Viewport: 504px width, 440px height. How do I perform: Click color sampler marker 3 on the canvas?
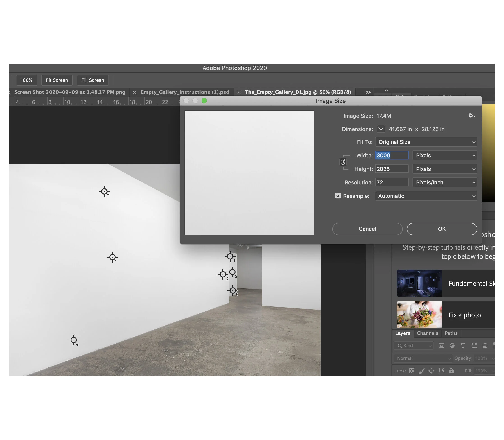(223, 274)
